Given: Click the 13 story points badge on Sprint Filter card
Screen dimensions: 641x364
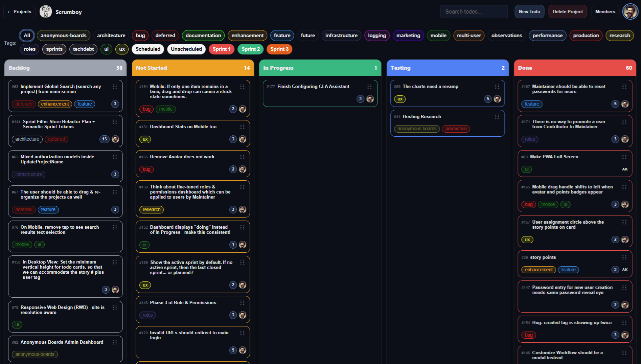Looking at the screenshot, I should (x=105, y=139).
